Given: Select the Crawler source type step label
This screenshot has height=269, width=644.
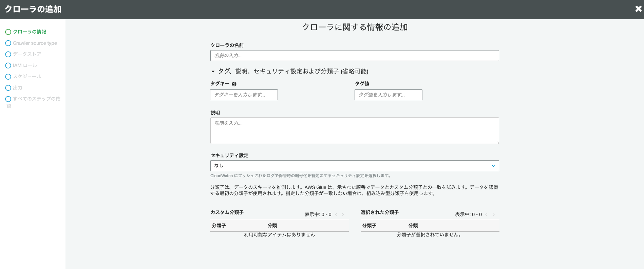Looking at the screenshot, I should click(35, 43).
